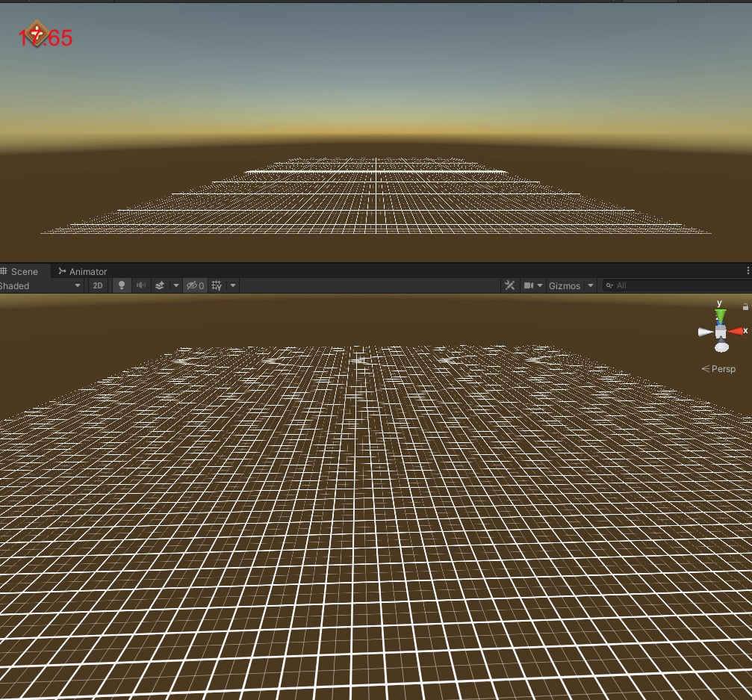Open the scene camera settings dropdown
Screen dimensions: 752x700
pyautogui.click(x=540, y=286)
